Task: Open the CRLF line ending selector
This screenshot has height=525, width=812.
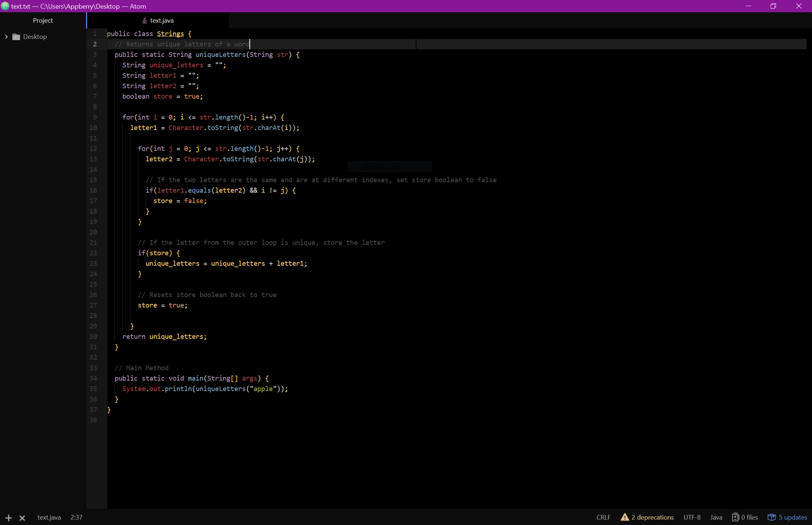Action: click(x=603, y=517)
